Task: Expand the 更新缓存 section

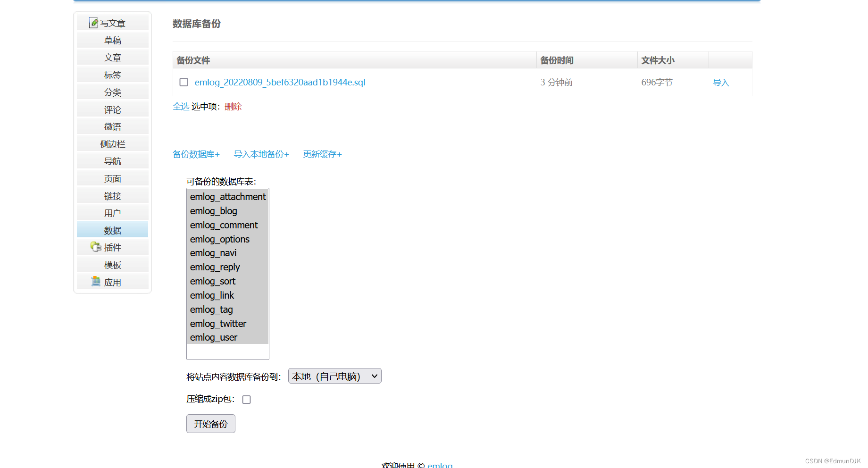Action: coord(322,154)
